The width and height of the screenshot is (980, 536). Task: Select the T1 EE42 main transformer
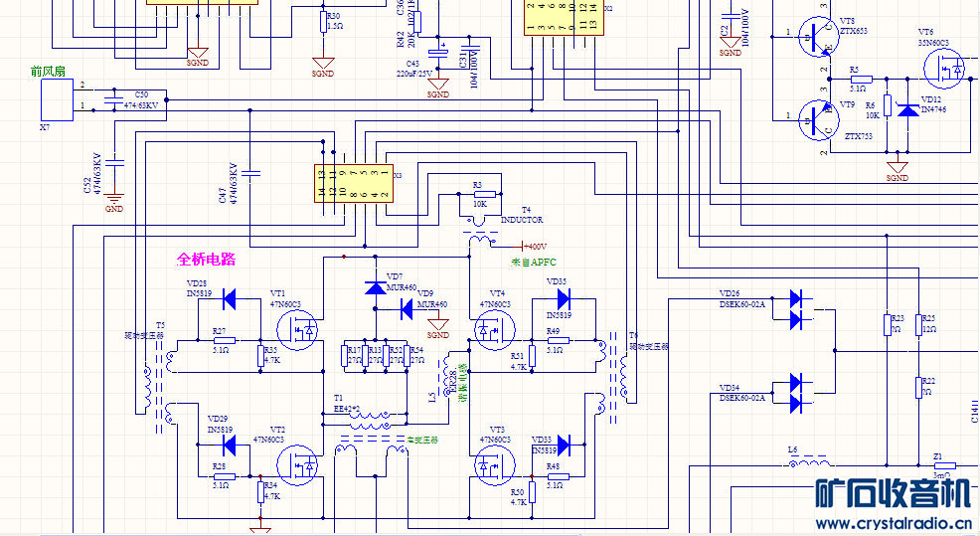click(x=370, y=435)
